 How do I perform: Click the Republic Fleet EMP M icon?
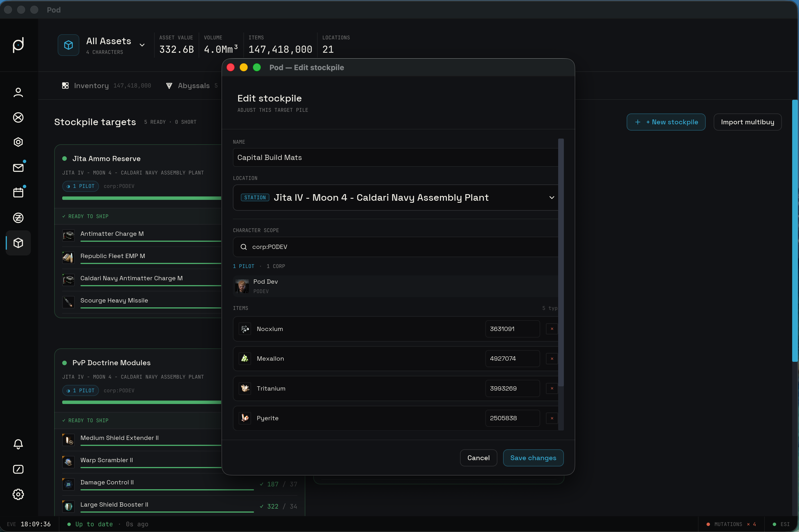tap(68, 257)
